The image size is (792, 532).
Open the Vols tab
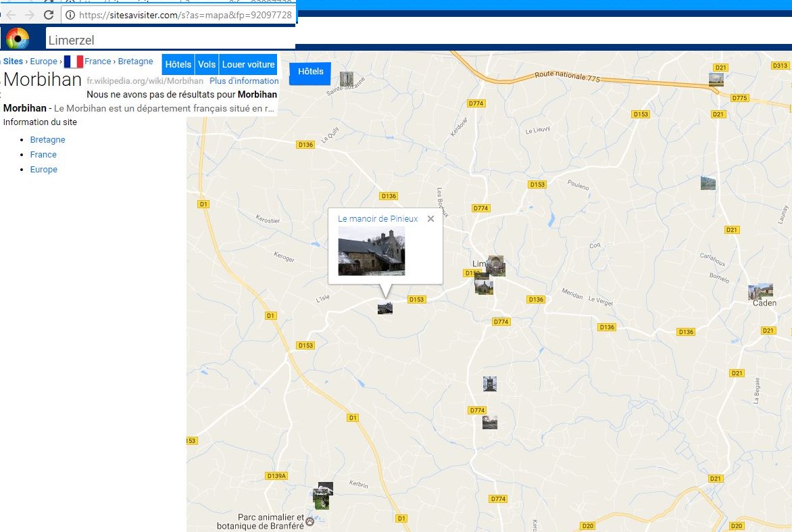pos(207,65)
